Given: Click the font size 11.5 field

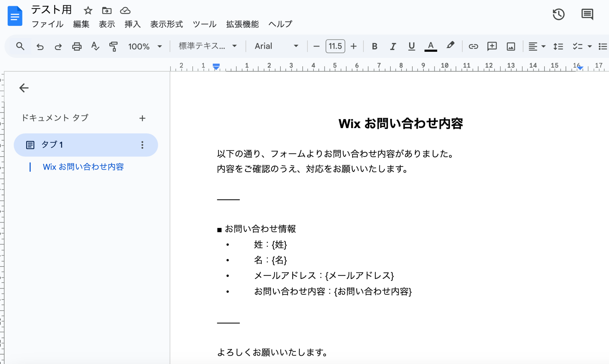Looking at the screenshot, I should (x=335, y=46).
